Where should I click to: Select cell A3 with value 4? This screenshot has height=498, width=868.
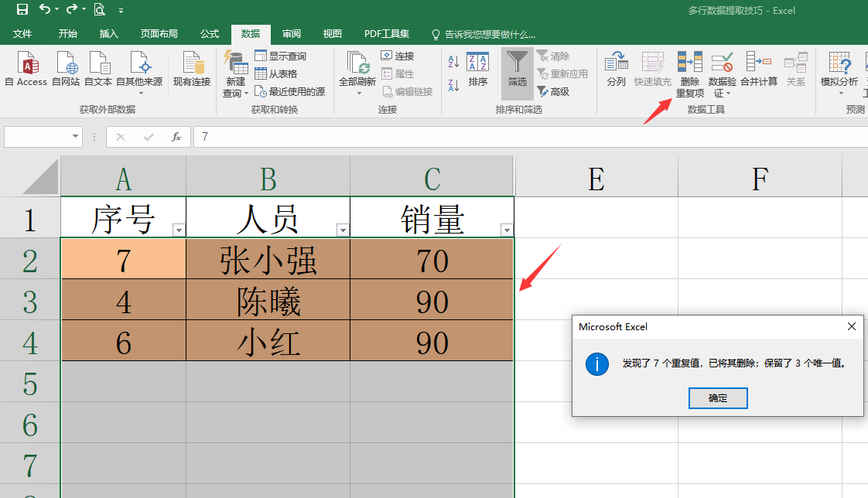tap(124, 299)
